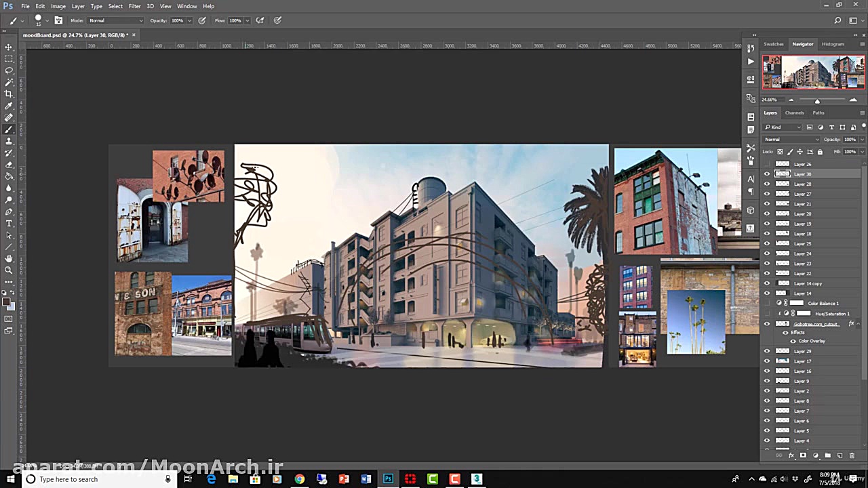Select the Move tool

click(9, 47)
